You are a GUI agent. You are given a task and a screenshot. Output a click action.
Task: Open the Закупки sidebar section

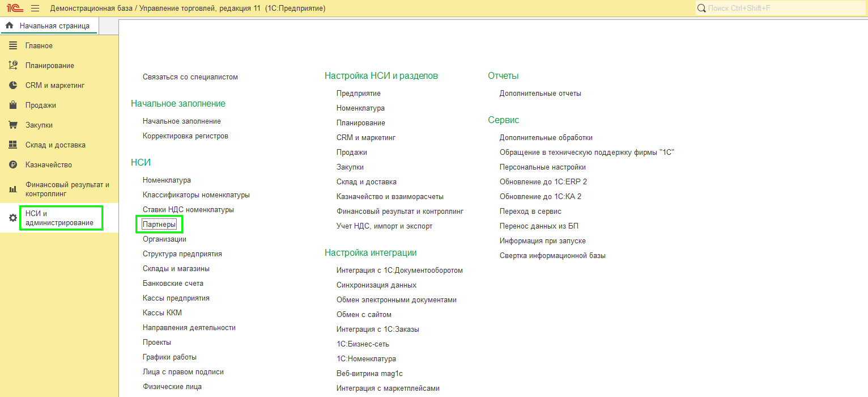pyautogui.click(x=39, y=125)
